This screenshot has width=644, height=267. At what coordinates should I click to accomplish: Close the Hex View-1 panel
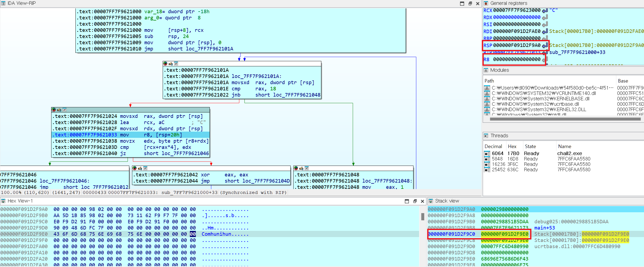coord(422,201)
